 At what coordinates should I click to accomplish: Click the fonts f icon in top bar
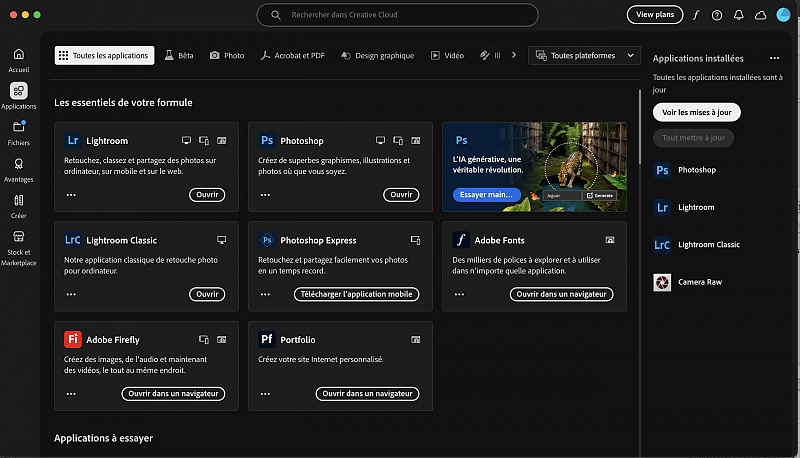696,15
